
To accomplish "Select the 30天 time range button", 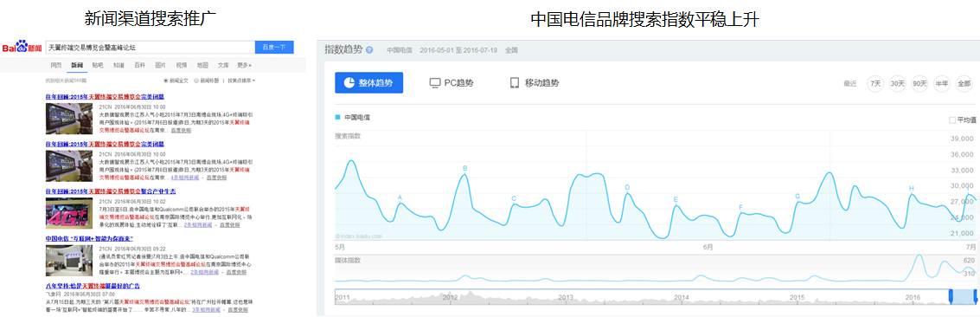I will (x=898, y=83).
